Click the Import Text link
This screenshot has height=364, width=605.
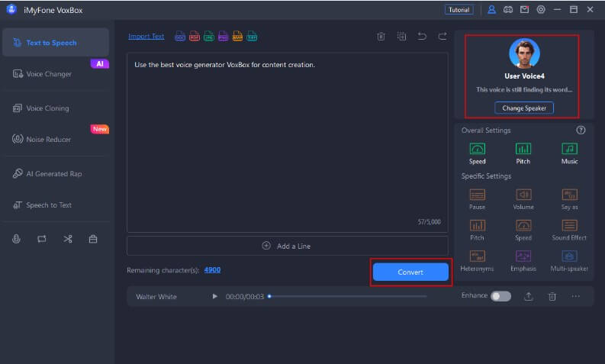146,37
